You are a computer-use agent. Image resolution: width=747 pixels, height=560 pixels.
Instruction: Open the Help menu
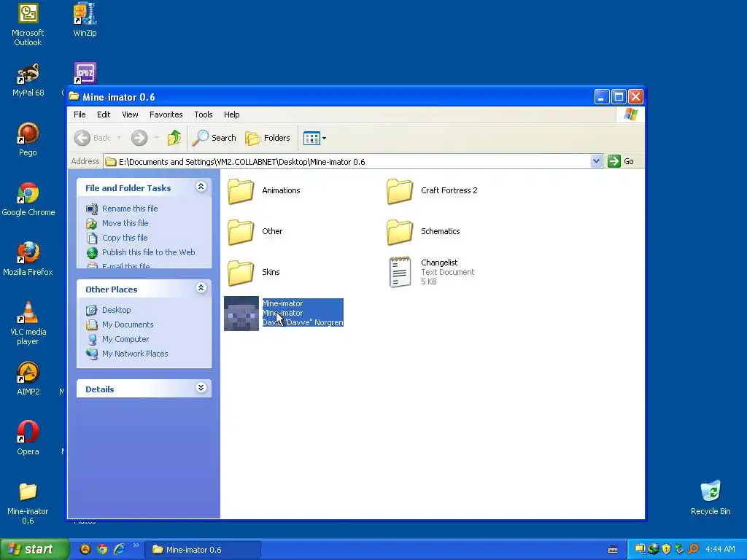pyautogui.click(x=231, y=114)
